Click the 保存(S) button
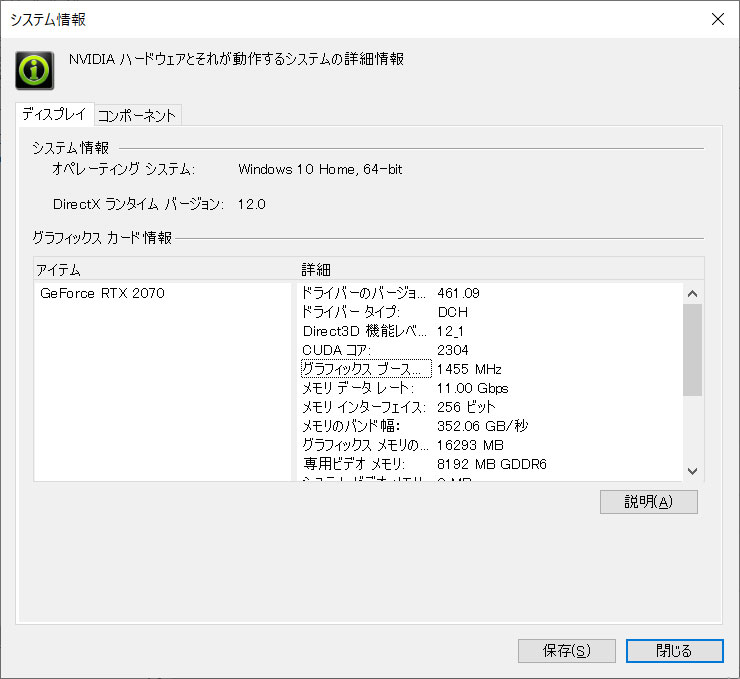The image size is (740, 679). click(x=566, y=651)
